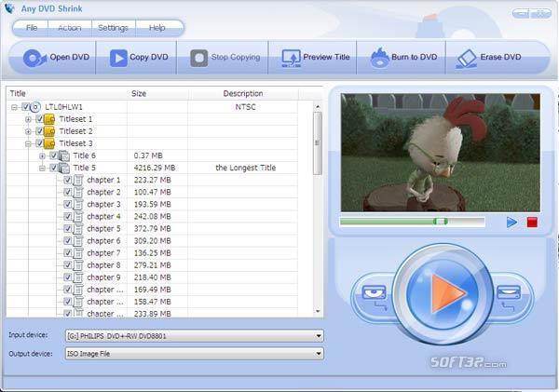Click the Burn to DVD flame icon
The width and height of the screenshot is (559, 392).
(379, 58)
